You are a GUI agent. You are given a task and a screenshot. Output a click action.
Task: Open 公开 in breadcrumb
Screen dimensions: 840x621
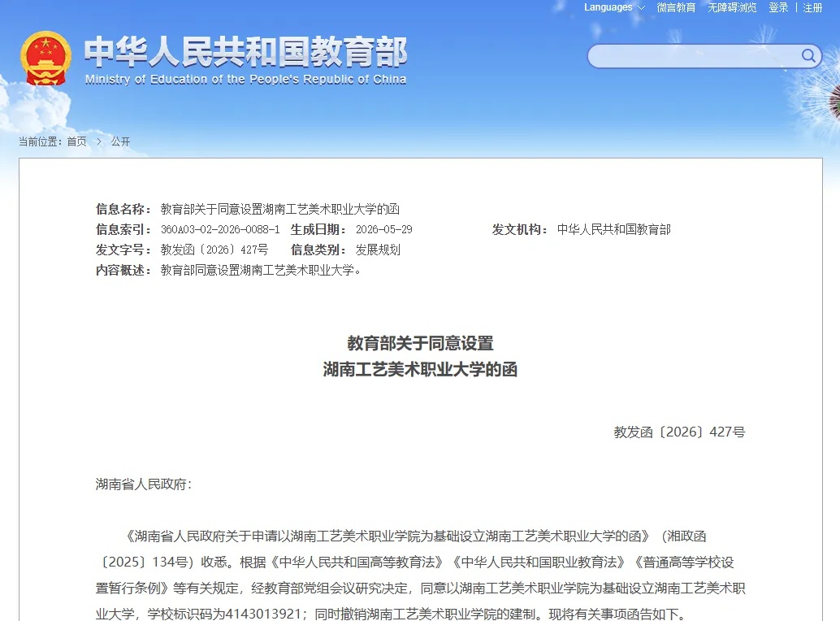pos(120,141)
